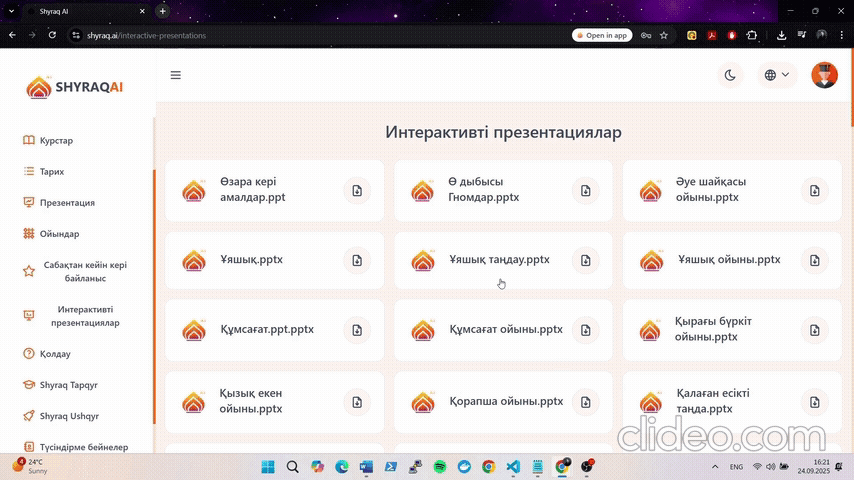Open Курстар in the sidebar
Image resolution: width=854 pixels, height=480 pixels.
pos(56,141)
